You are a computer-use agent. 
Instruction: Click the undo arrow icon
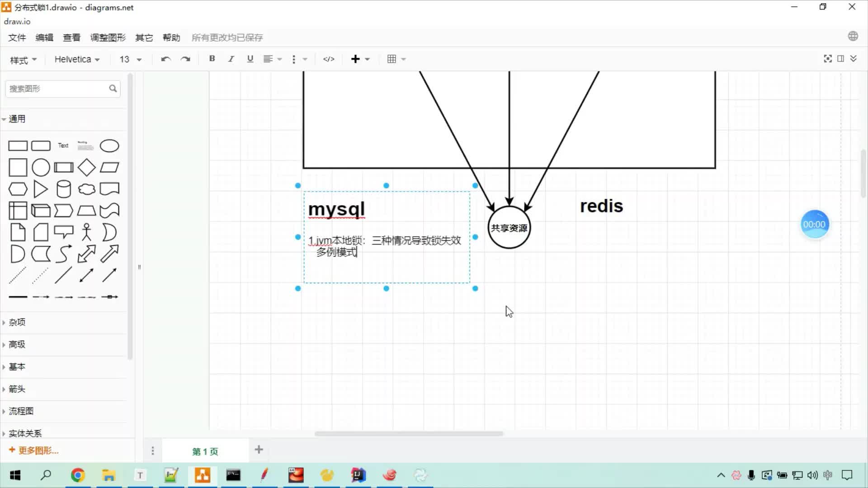coord(165,59)
